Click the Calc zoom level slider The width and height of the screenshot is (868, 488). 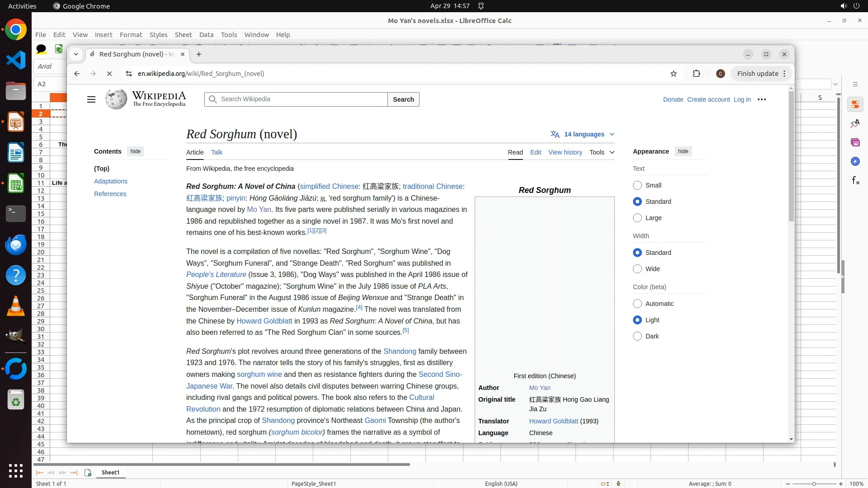pos(814,484)
